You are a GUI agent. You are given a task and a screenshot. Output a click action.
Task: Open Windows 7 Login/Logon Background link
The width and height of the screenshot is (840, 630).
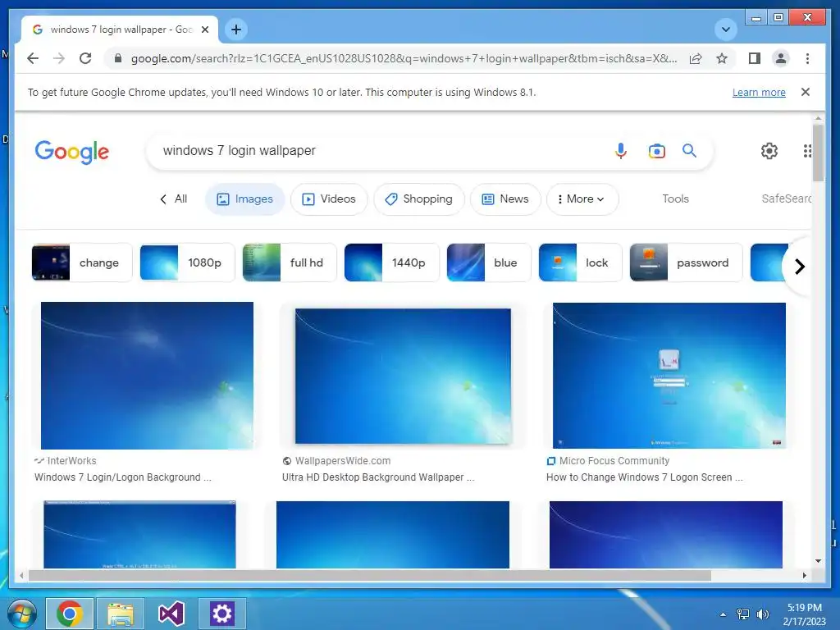[123, 477]
